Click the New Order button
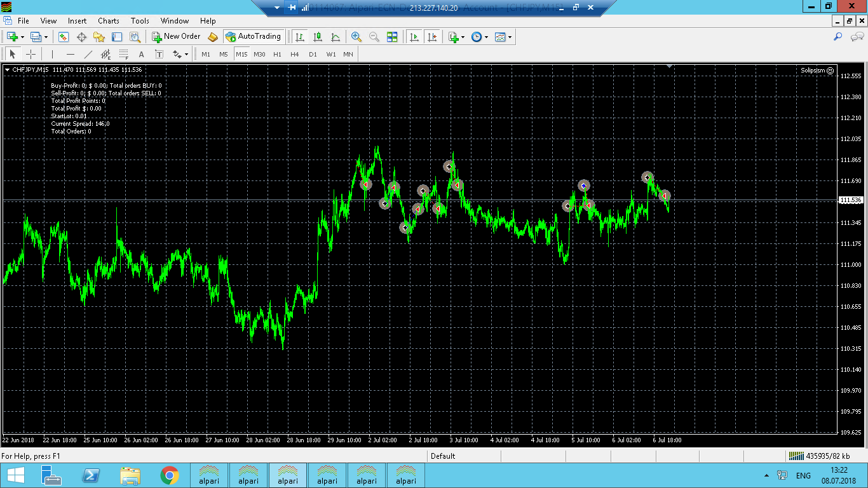 tap(176, 37)
